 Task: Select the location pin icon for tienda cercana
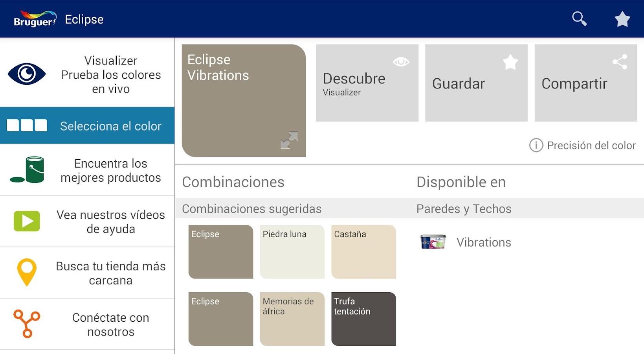[x=26, y=271]
